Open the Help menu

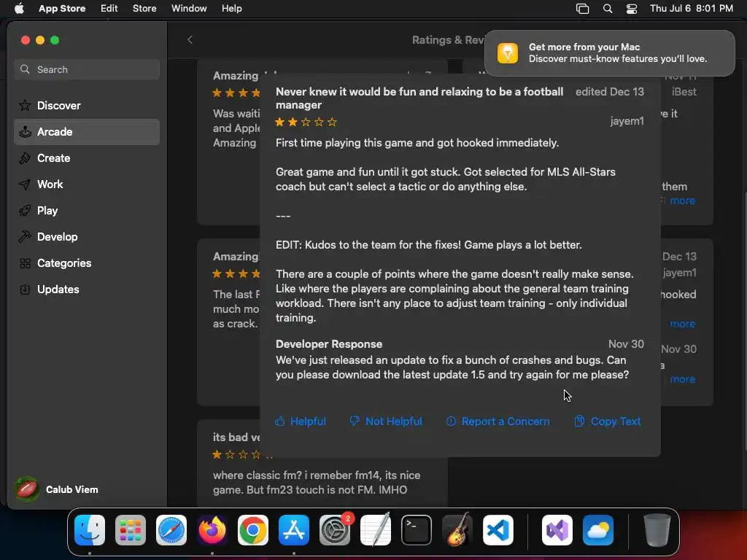[231, 8]
